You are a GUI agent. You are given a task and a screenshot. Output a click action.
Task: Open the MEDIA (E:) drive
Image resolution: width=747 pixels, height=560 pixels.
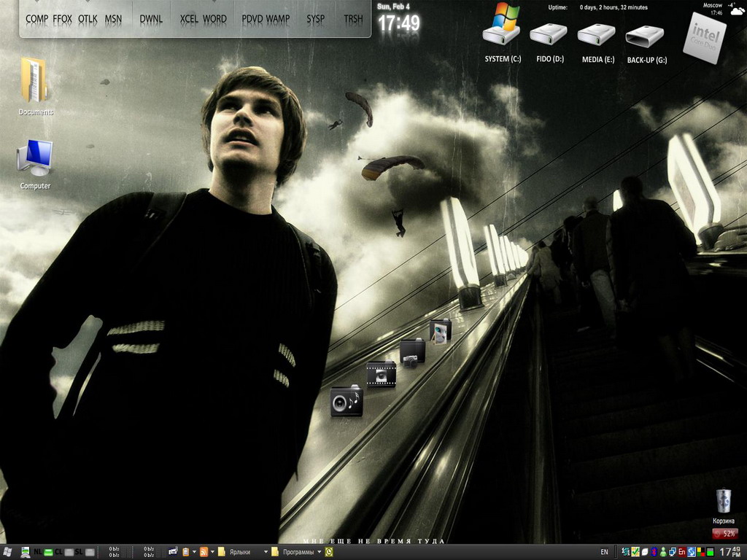tap(597, 34)
